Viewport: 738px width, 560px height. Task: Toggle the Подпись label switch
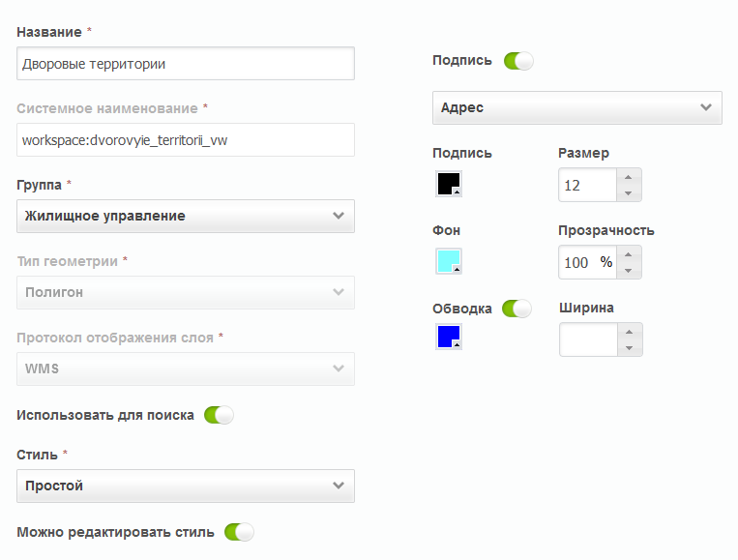(x=518, y=61)
